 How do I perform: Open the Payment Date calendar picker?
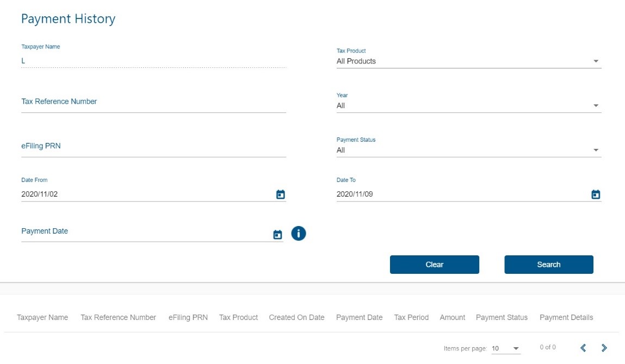[277, 235]
